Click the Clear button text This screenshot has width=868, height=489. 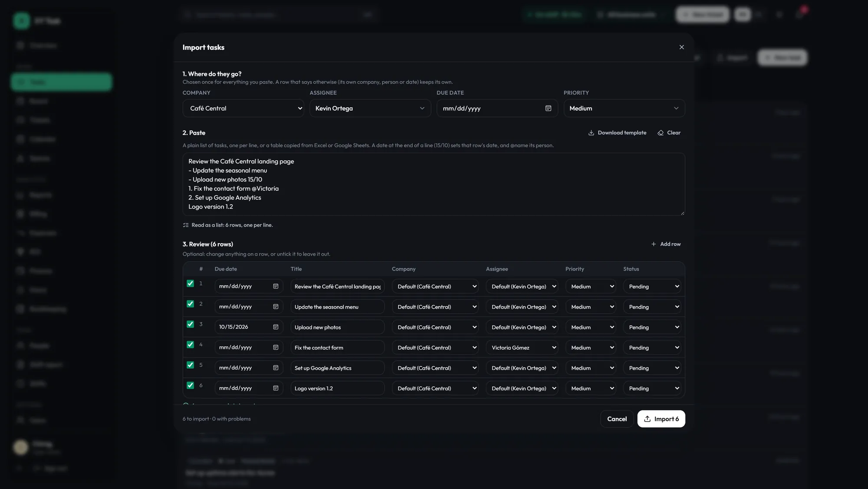pos(674,133)
